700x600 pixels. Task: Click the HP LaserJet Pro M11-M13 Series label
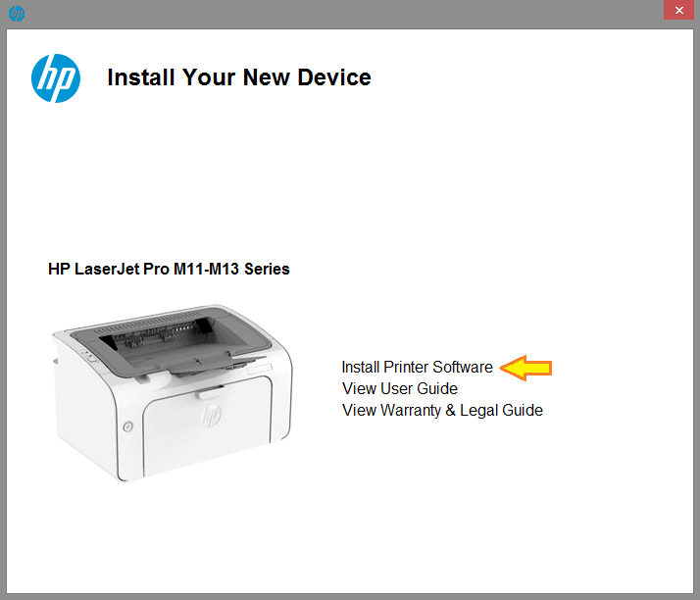click(169, 269)
